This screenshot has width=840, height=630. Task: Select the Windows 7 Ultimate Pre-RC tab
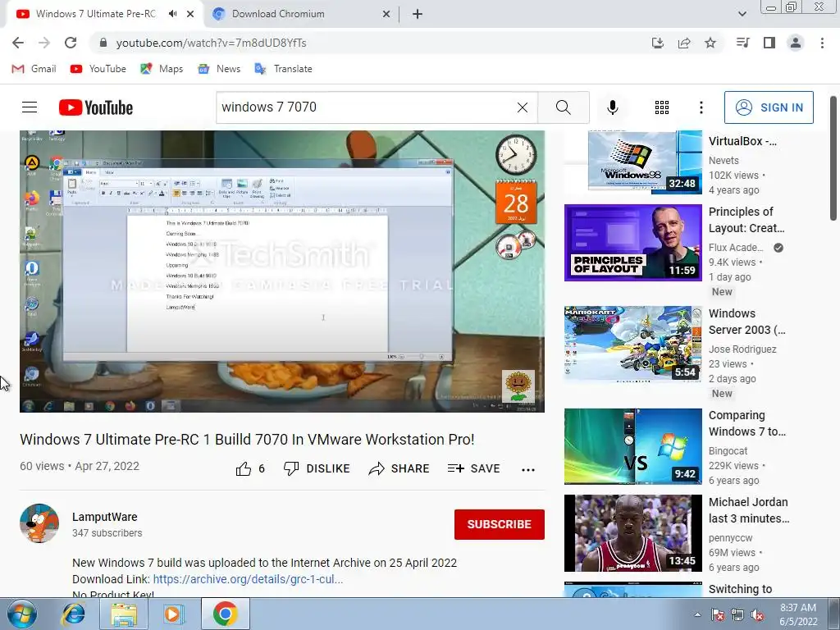(x=95, y=14)
